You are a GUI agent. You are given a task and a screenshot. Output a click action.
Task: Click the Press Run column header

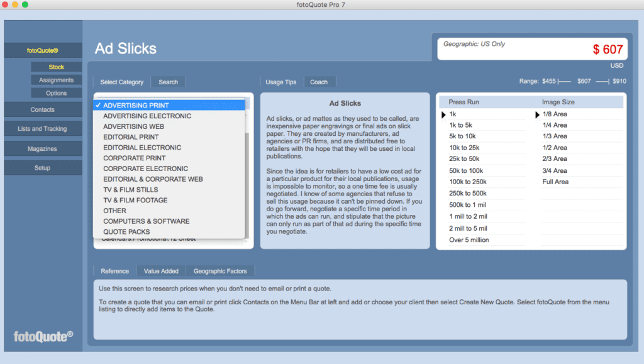pyautogui.click(x=464, y=102)
